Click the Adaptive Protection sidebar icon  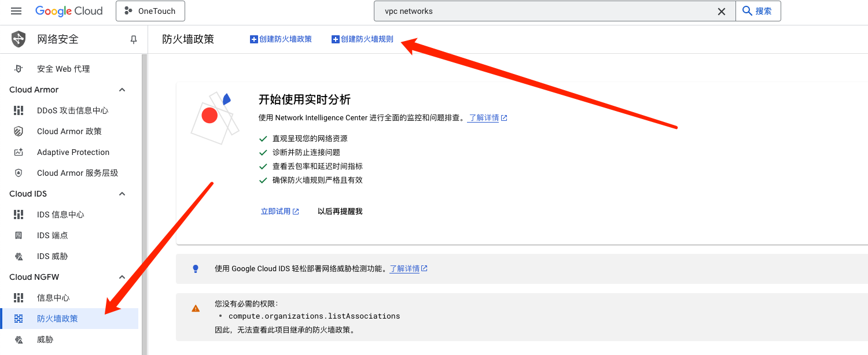pyautogui.click(x=19, y=152)
